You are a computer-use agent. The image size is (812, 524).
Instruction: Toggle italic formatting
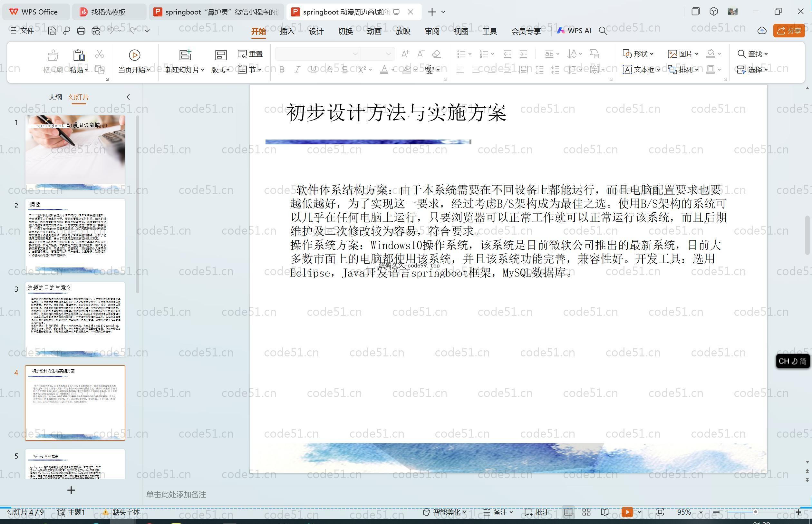297,70
